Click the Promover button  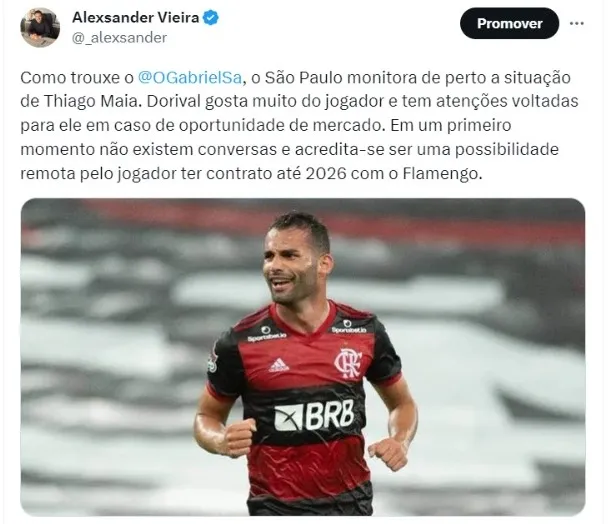[x=510, y=23]
